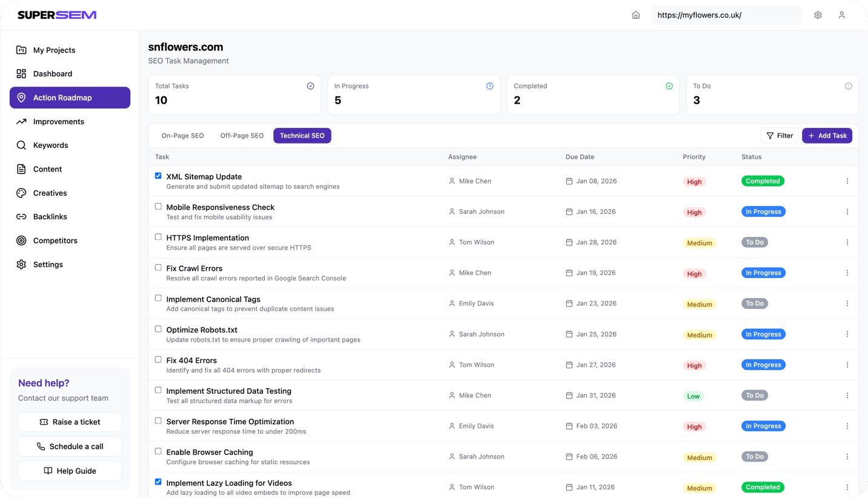This screenshot has width=868, height=498.
Task: Select the Off-Page SEO tab
Action: pos(241,135)
